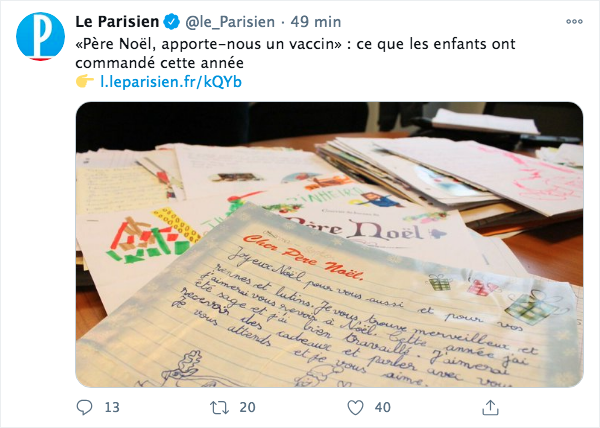Screen dimensions: 600x428
Task: Open the l.leparisien.fr/kQYb link
Action: tap(171, 82)
